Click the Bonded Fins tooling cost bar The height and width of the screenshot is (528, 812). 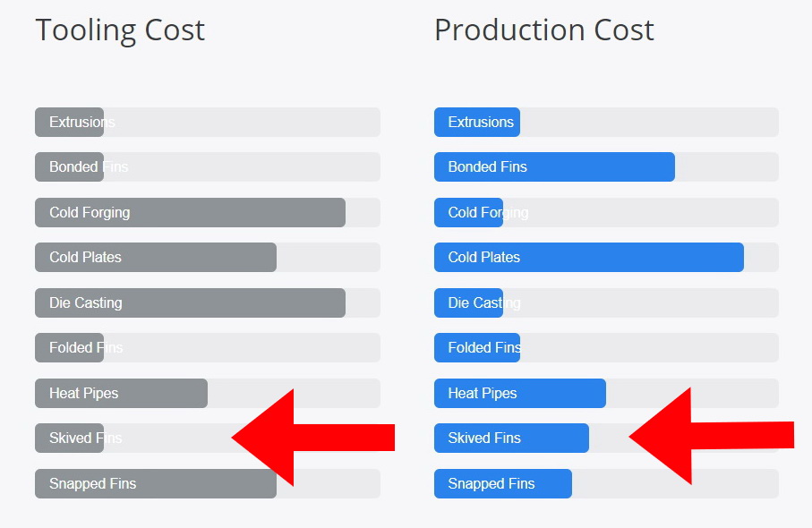(x=208, y=166)
